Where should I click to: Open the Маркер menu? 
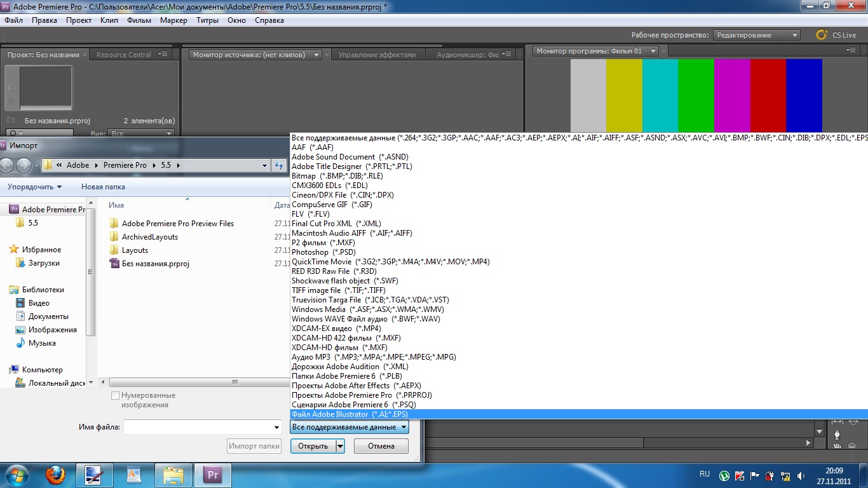tap(173, 20)
